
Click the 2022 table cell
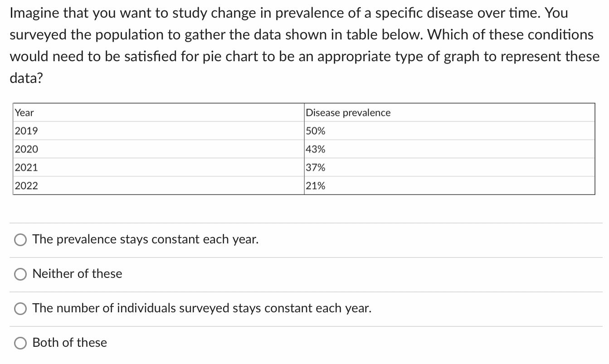click(x=26, y=185)
